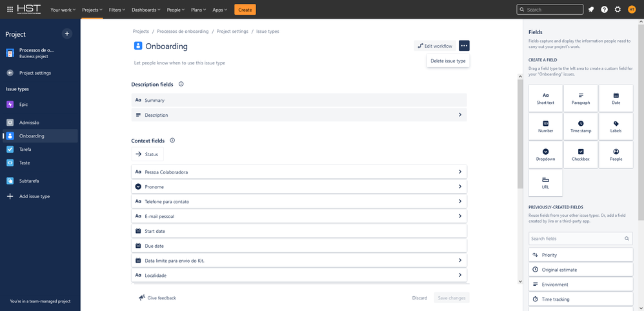Select the Tarefa checkmark icon
Screen dimensions: 644x311
tap(10, 149)
